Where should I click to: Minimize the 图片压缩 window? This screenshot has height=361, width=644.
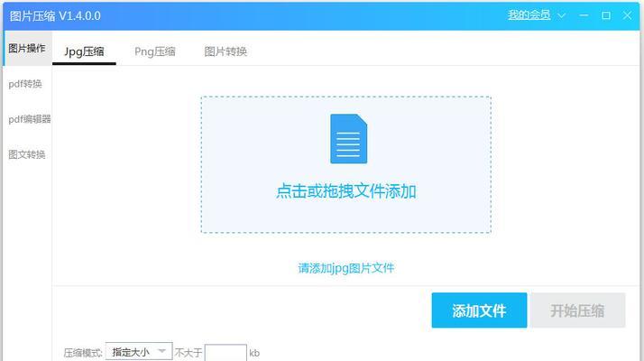584,15
